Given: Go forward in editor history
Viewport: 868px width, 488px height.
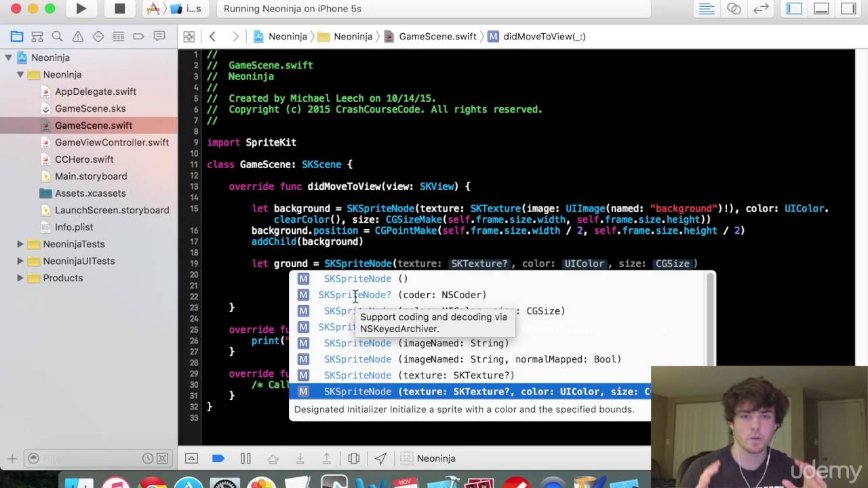Looking at the screenshot, I should pyautogui.click(x=235, y=37).
